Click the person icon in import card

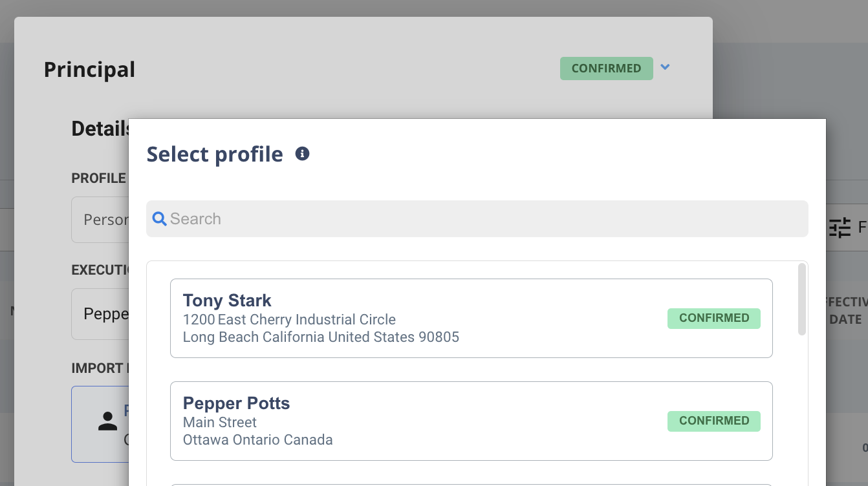pyautogui.click(x=107, y=421)
